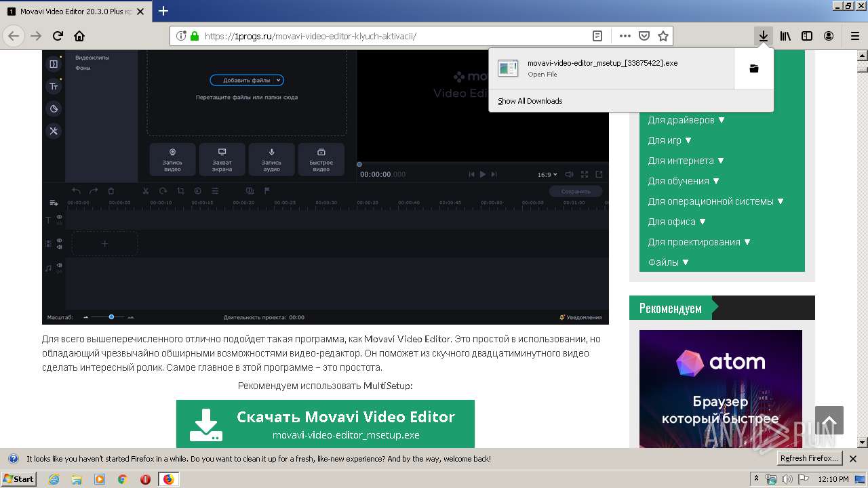Expand Файлы category
868x488 pixels.
pos(669,262)
